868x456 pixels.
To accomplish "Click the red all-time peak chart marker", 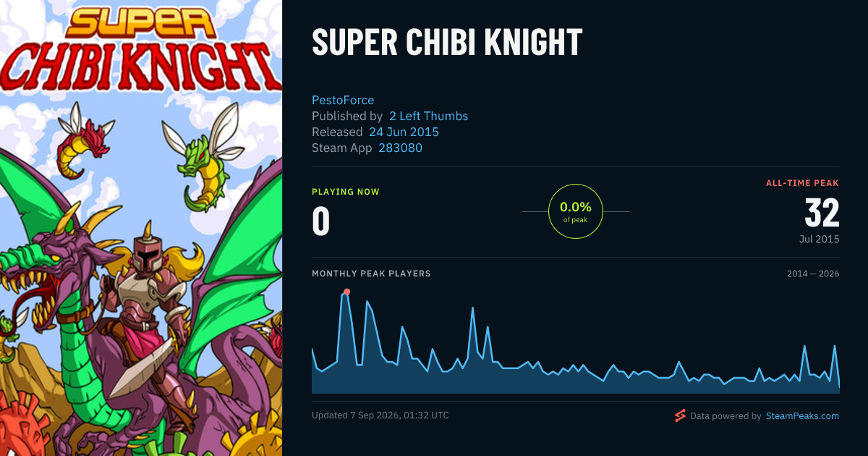I will pos(346,292).
